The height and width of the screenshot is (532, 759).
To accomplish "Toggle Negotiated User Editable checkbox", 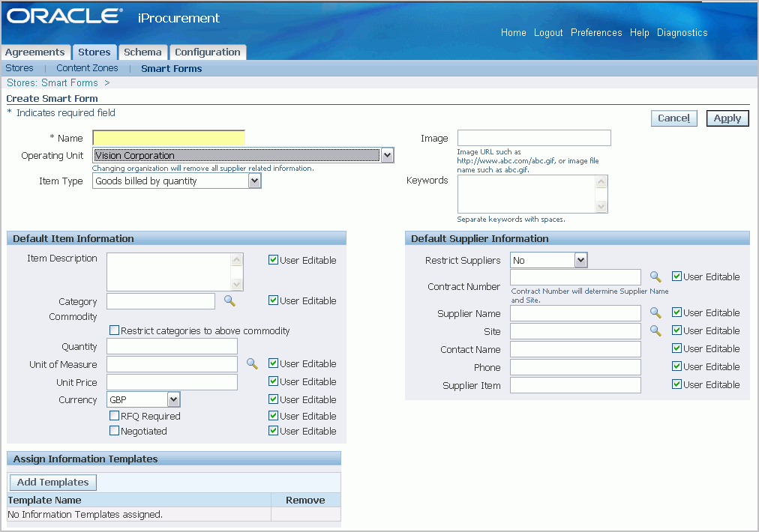I will [x=273, y=430].
